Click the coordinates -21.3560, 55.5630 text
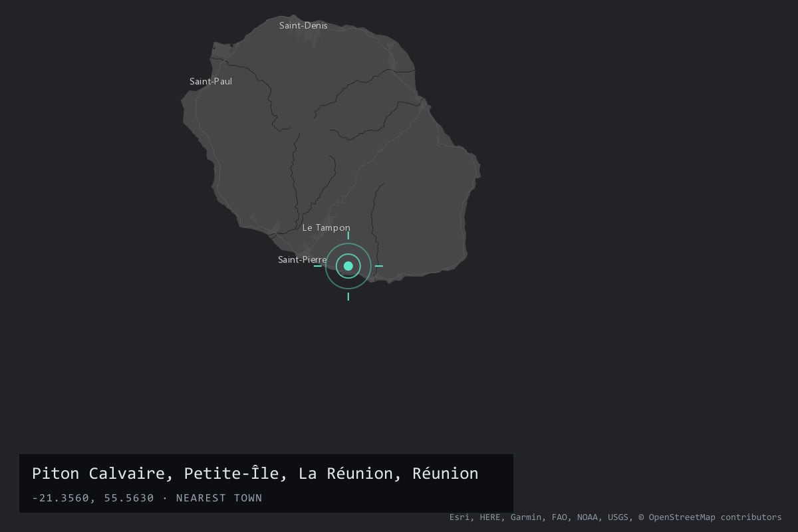Image resolution: width=798 pixels, height=532 pixels. pyautogui.click(x=92, y=498)
